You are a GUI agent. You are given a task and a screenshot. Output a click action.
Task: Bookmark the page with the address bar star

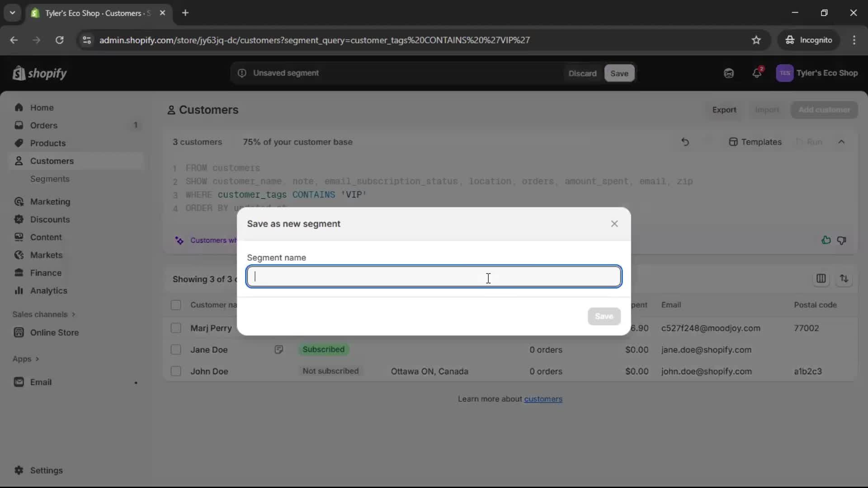click(756, 40)
